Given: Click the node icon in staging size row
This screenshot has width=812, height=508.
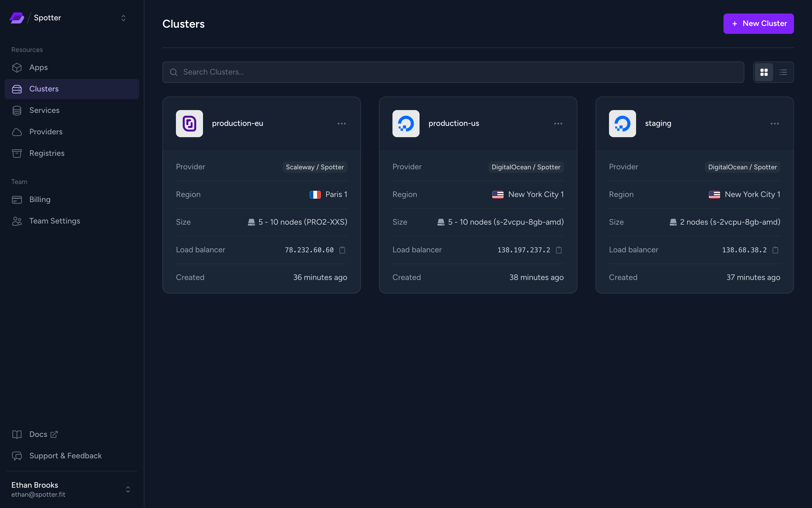Looking at the screenshot, I should tap(673, 222).
